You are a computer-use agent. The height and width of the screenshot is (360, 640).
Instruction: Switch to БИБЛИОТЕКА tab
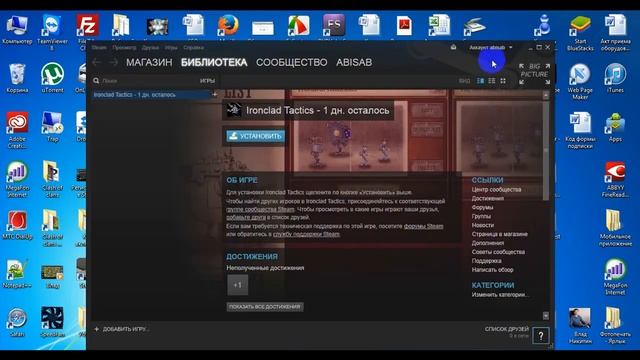point(214,62)
